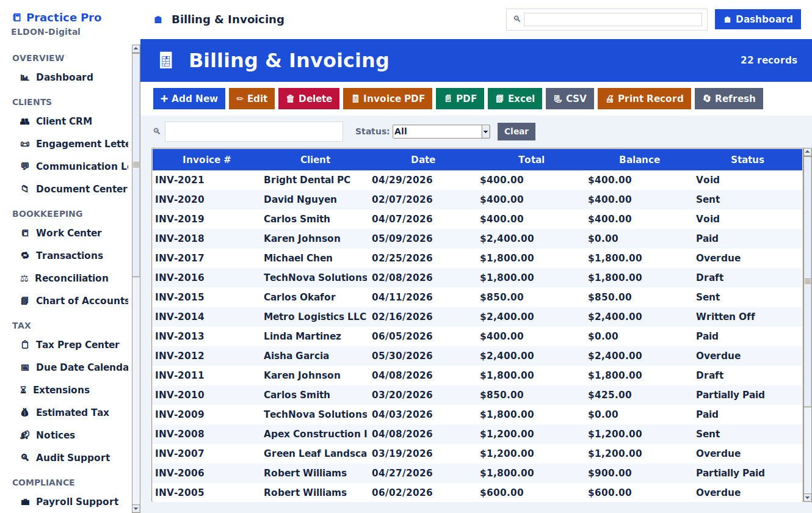Focus the global search field
The height and width of the screenshot is (513, 812).
613,20
